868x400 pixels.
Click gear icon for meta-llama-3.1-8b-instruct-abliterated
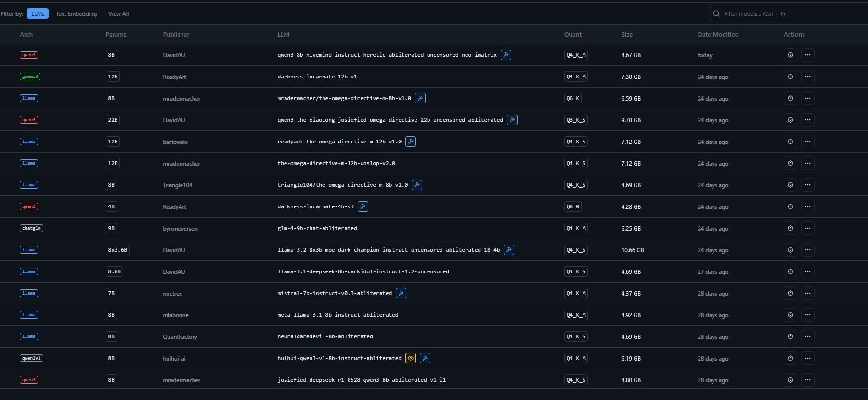(790, 315)
